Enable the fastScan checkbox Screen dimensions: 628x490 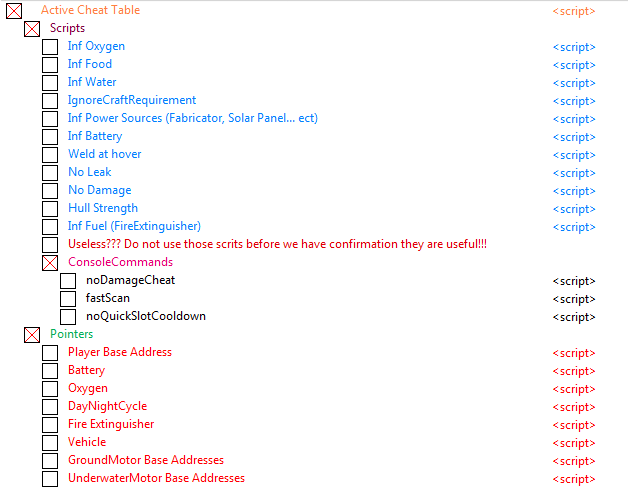[x=68, y=299]
